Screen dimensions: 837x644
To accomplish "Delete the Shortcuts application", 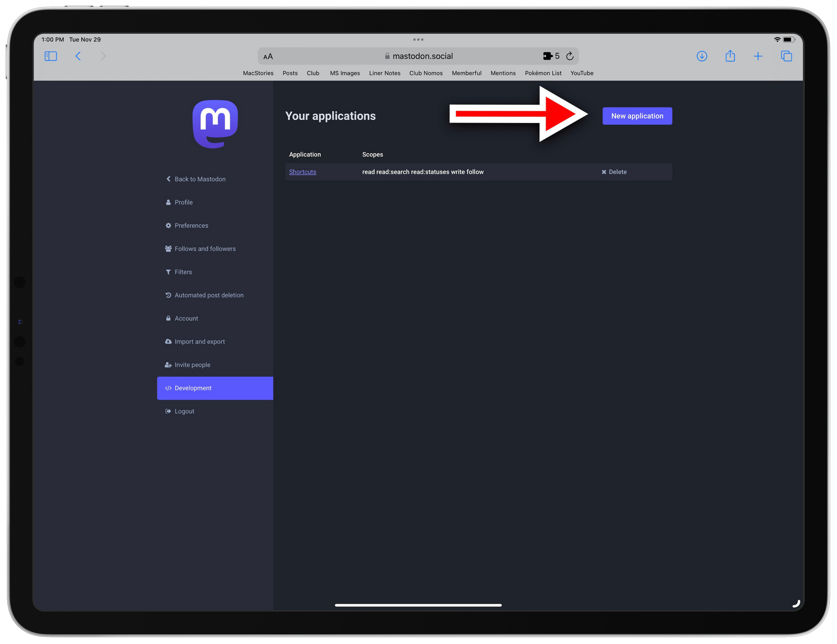I will (614, 172).
